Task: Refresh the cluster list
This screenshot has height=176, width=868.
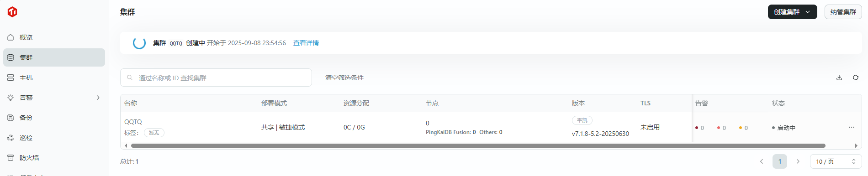Action: pyautogui.click(x=856, y=78)
